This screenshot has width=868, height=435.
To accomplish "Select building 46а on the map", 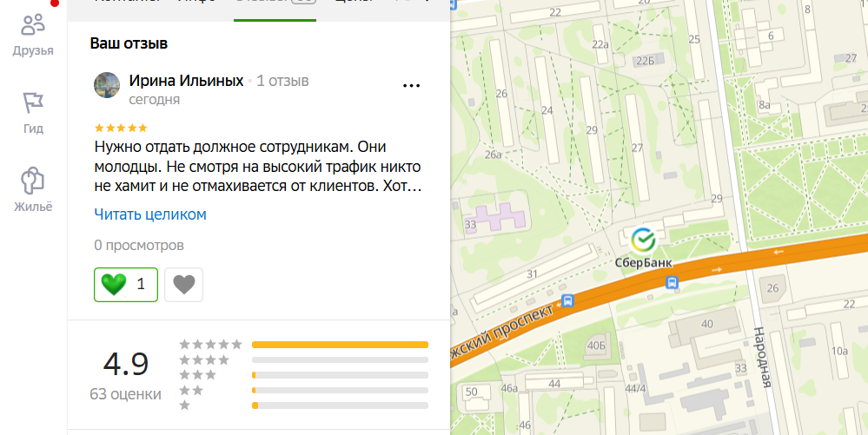I will [x=509, y=388].
